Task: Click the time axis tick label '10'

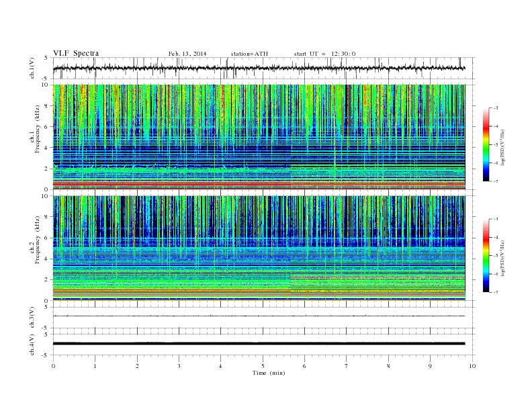Action: pyautogui.click(x=472, y=366)
